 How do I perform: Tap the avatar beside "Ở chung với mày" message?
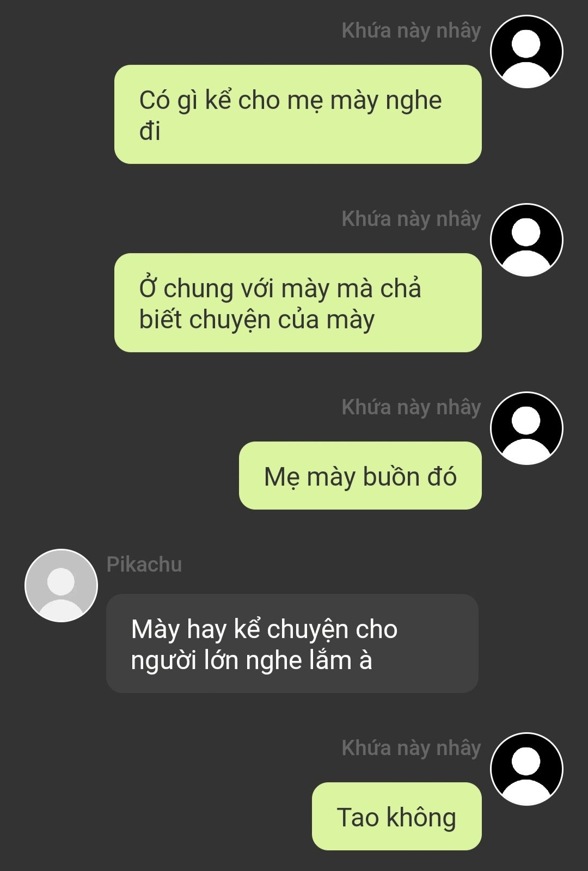click(x=526, y=240)
